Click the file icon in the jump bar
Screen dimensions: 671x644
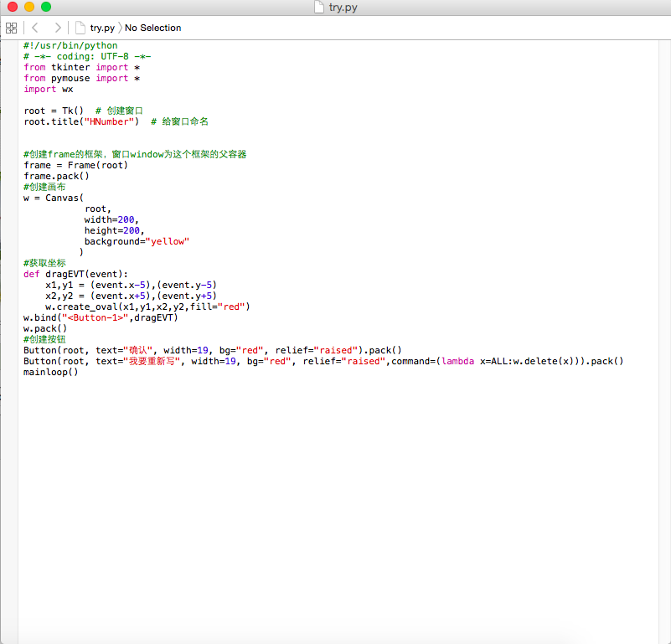pyautogui.click(x=80, y=28)
